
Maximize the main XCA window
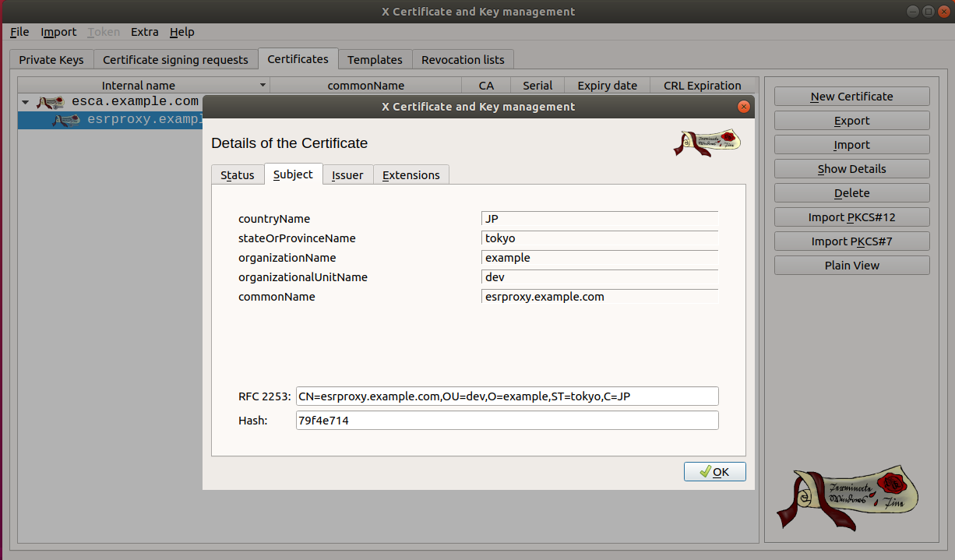(929, 12)
